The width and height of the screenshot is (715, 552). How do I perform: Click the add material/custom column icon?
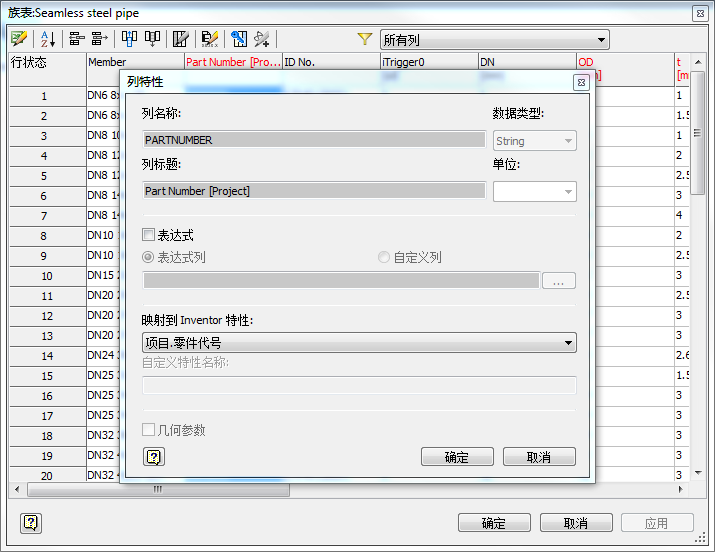(x=262, y=39)
